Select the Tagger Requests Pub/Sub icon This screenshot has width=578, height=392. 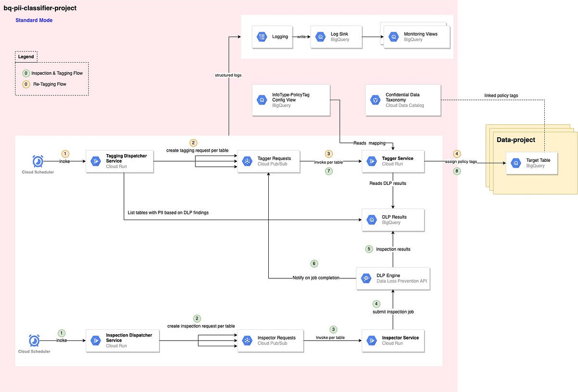pos(248,161)
